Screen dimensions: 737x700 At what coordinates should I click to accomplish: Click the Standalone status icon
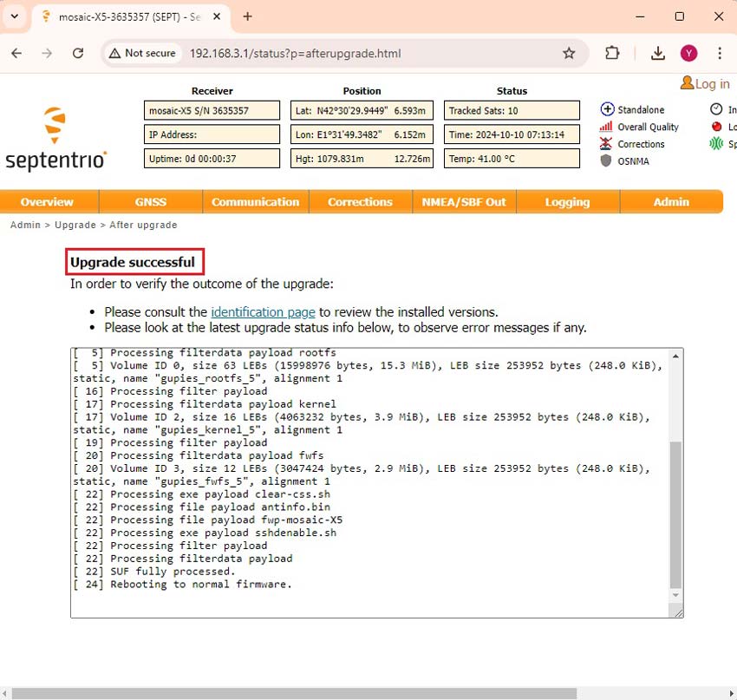click(607, 109)
